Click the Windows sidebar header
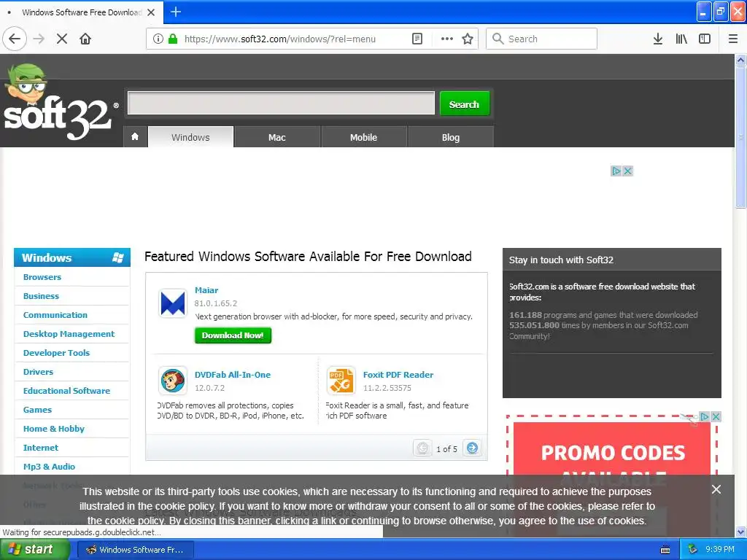Screen dimensions: 747x560 click(72, 257)
